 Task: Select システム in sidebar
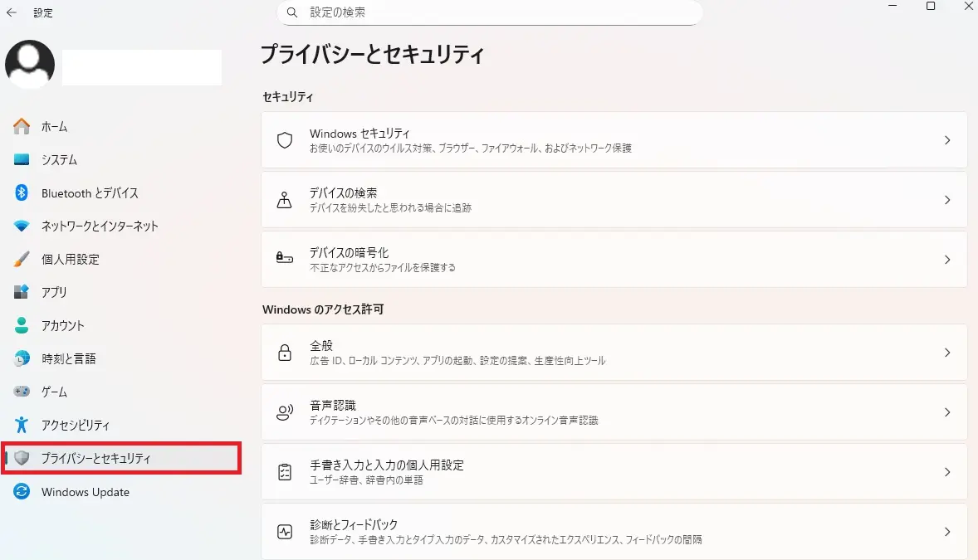(121, 159)
